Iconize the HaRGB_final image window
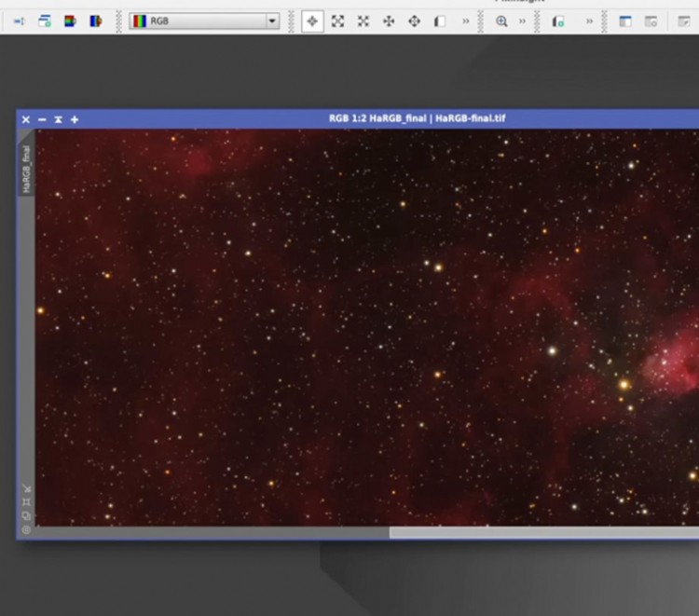The width and height of the screenshot is (699, 616). click(x=42, y=119)
